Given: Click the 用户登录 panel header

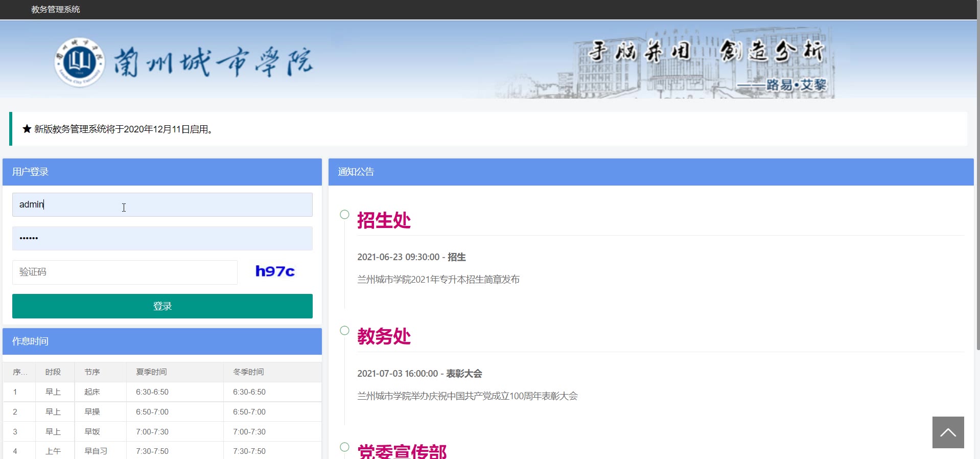Looking at the screenshot, I should click(x=162, y=172).
